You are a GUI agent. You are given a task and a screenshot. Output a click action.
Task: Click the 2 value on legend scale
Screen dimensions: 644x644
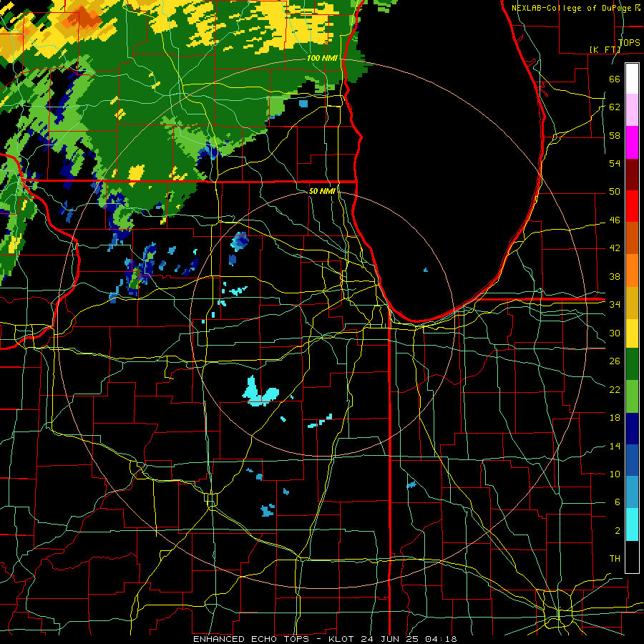tap(617, 531)
